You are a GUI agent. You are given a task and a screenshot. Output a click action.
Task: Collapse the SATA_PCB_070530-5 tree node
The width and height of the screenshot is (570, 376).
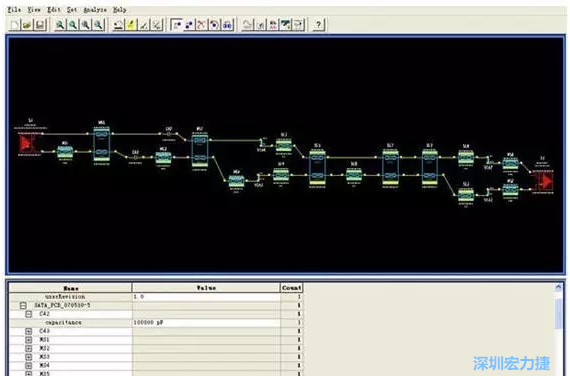(23, 305)
